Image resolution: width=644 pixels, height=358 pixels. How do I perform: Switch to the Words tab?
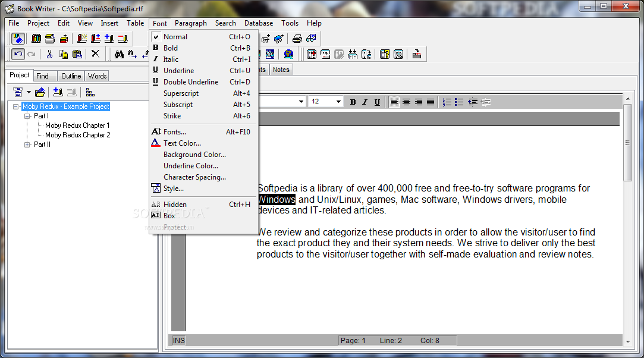click(98, 76)
